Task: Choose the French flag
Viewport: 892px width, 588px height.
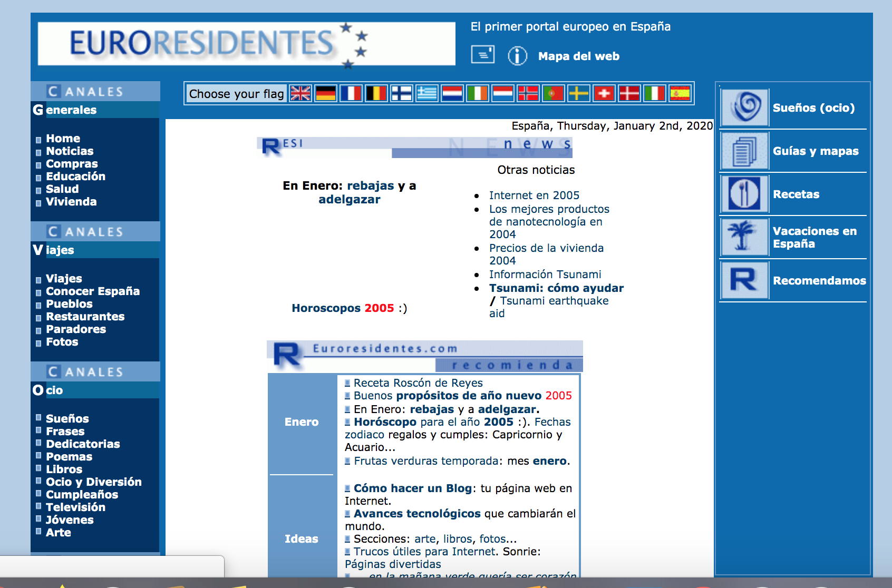Action: 352,94
